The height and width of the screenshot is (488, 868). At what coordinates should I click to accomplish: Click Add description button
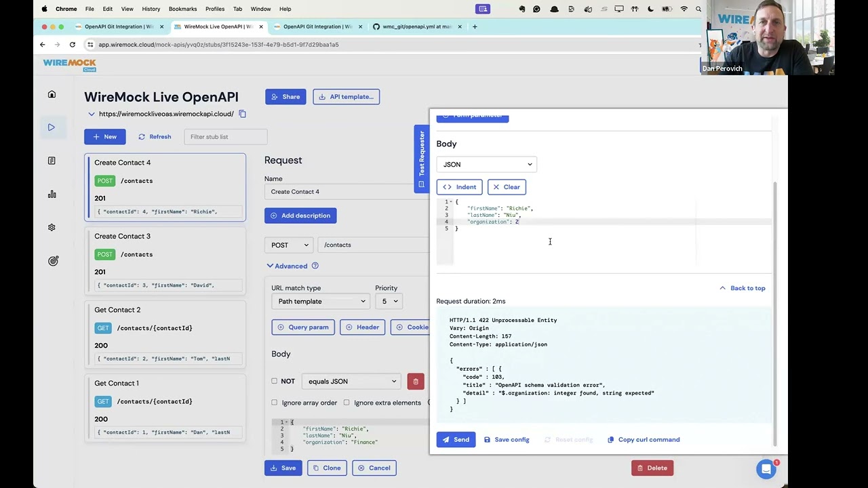(300, 216)
